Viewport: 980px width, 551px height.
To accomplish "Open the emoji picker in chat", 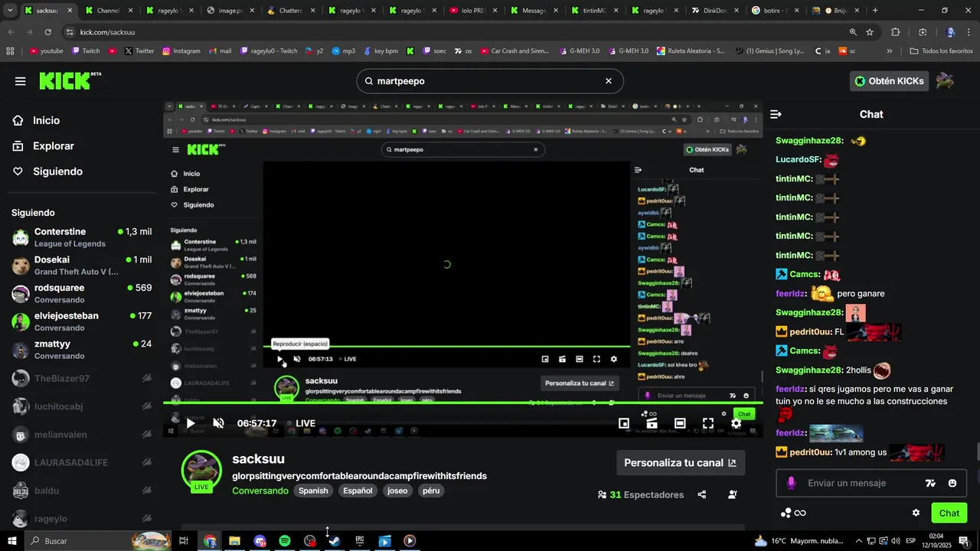I will pos(952,483).
